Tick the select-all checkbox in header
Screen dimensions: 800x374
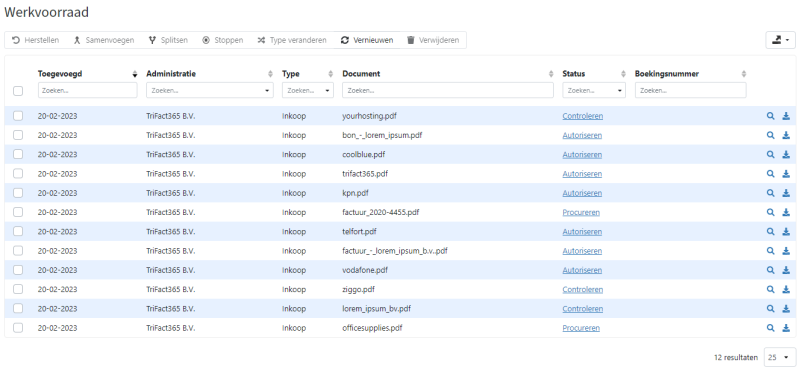18,91
